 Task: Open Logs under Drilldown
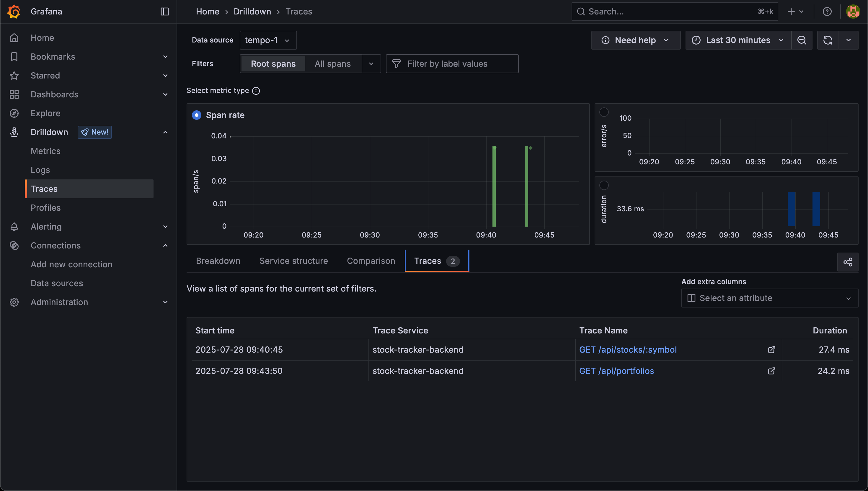(40, 170)
